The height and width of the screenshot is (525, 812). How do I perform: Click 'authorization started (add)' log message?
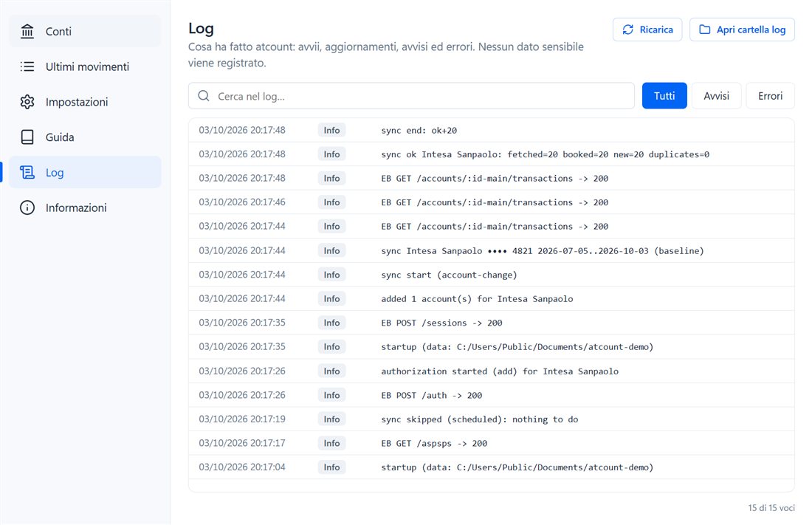pos(500,371)
